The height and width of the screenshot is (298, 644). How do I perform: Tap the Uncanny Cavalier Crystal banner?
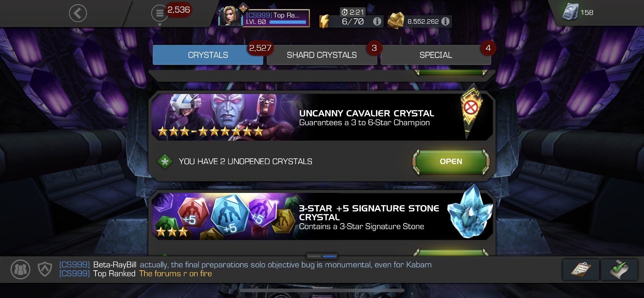coord(322,117)
